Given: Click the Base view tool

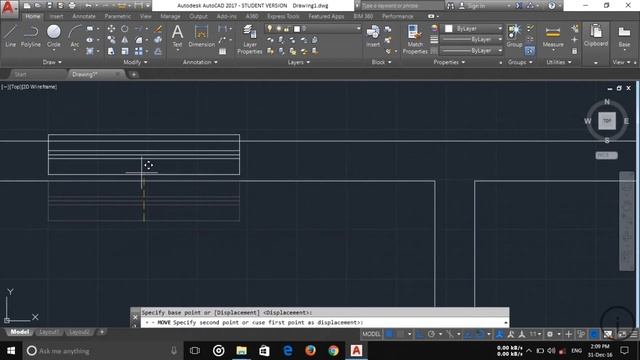Looking at the screenshot, I should [x=624, y=36].
